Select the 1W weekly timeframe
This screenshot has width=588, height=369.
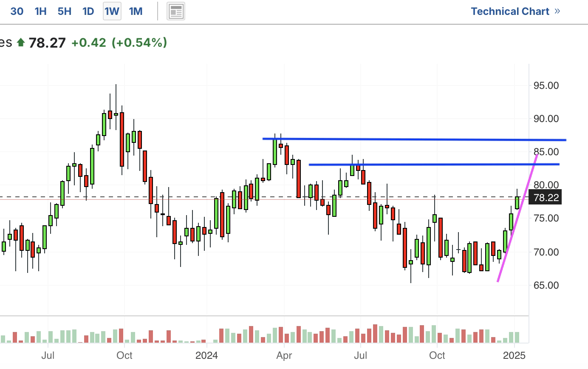point(112,11)
